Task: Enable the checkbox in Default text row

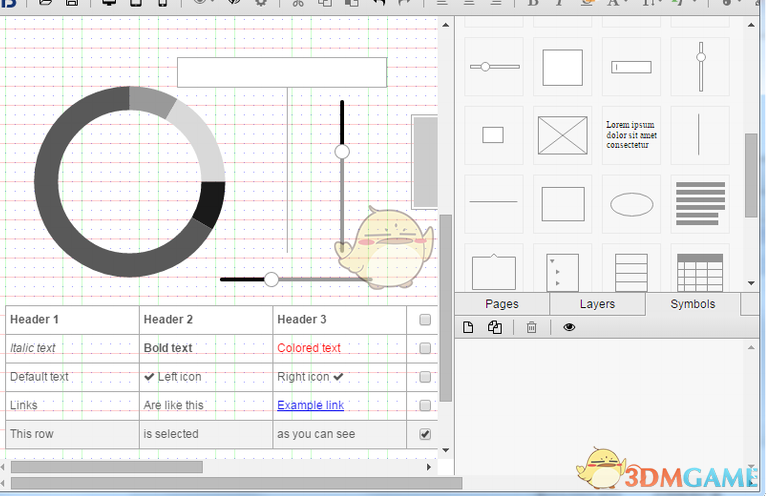Action: tap(425, 377)
